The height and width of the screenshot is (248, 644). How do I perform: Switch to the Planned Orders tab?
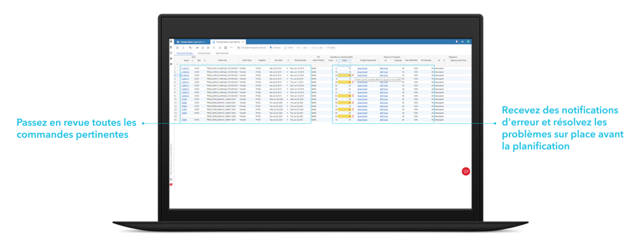tap(204, 53)
